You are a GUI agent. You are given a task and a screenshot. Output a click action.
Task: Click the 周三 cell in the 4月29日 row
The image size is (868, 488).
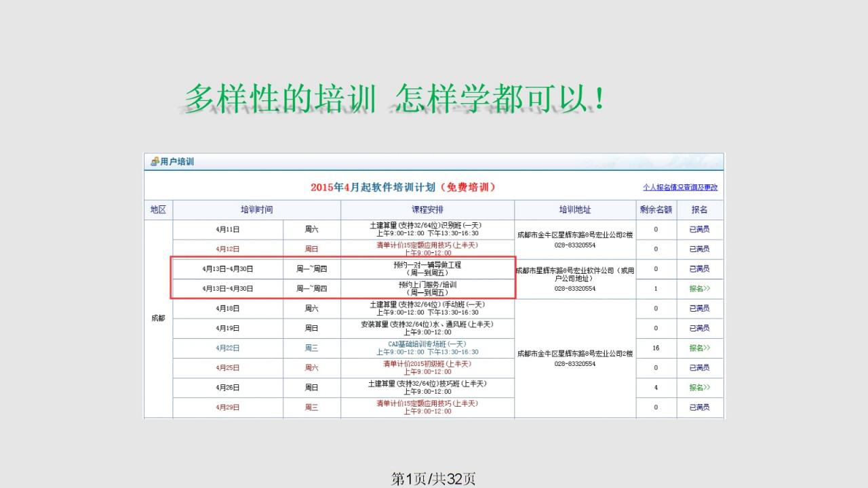pyautogui.click(x=312, y=407)
